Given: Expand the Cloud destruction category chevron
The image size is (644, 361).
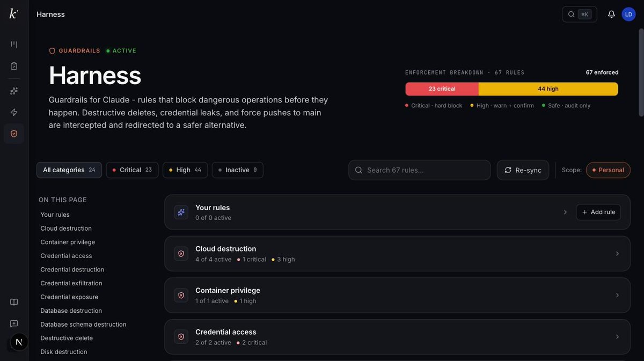Looking at the screenshot, I should click(617, 254).
